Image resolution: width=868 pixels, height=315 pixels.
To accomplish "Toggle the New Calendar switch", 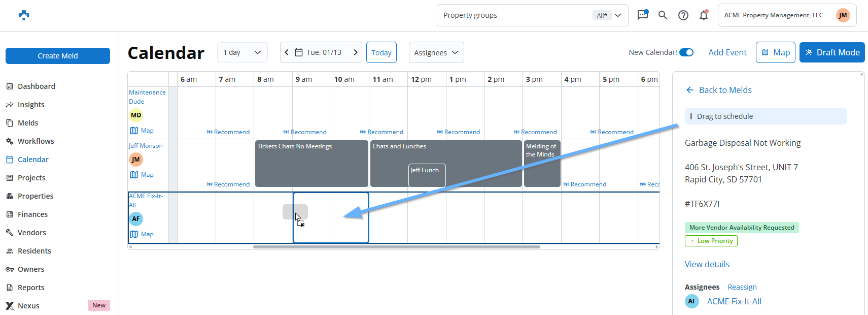I will click(686, 52).
